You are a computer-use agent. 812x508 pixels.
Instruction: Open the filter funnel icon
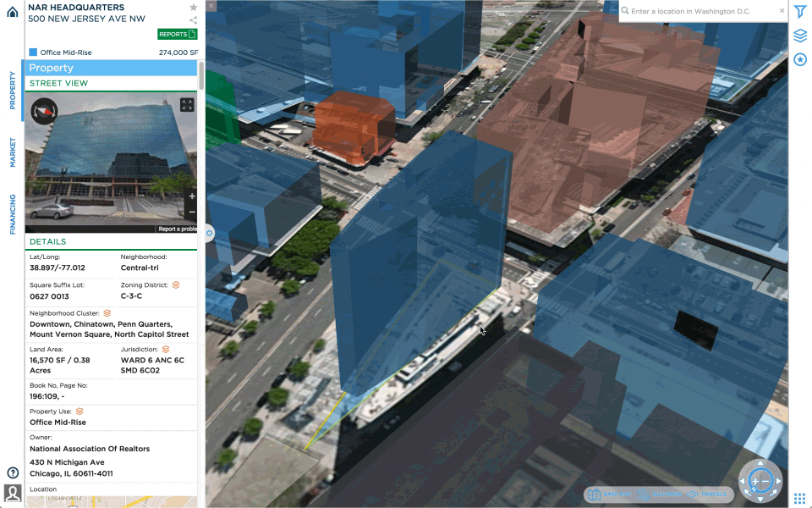pos(800,11)
